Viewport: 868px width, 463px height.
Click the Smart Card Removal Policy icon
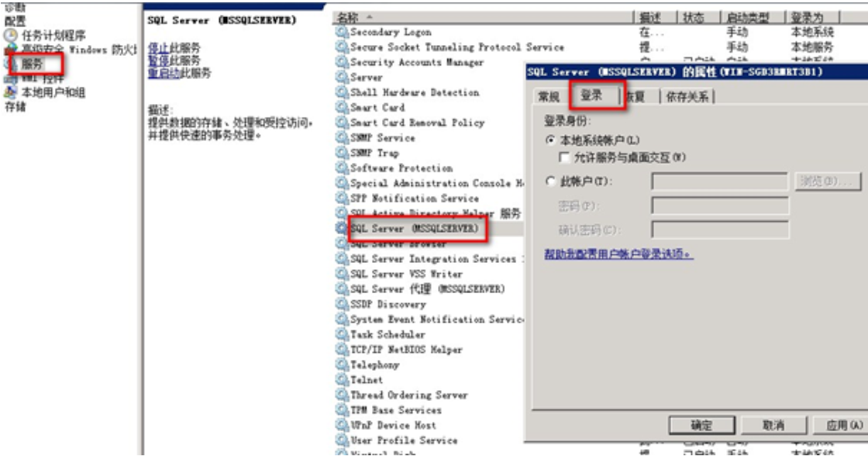[342, 123]
